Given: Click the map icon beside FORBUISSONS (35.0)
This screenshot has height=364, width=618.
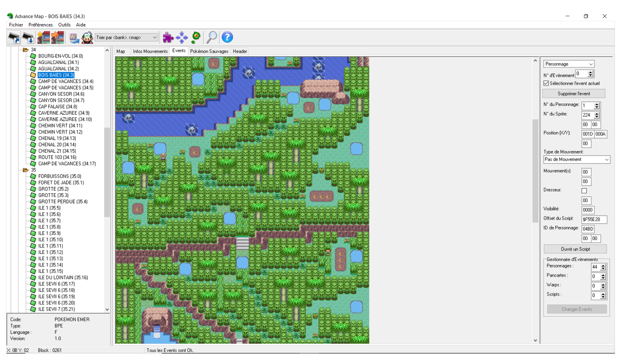Looking at the screenshot, I should click(x=33, y=176).
